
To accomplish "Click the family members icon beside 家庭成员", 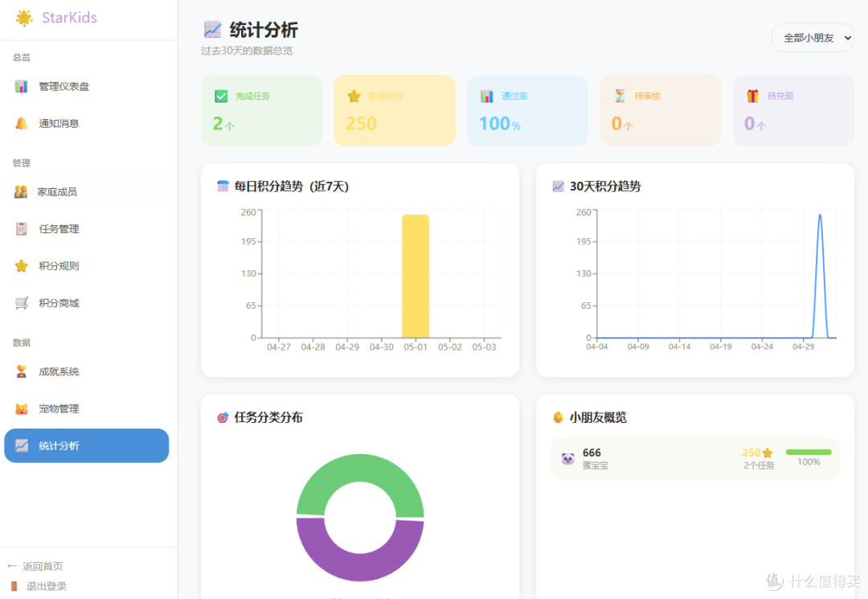I will (21, 192).
